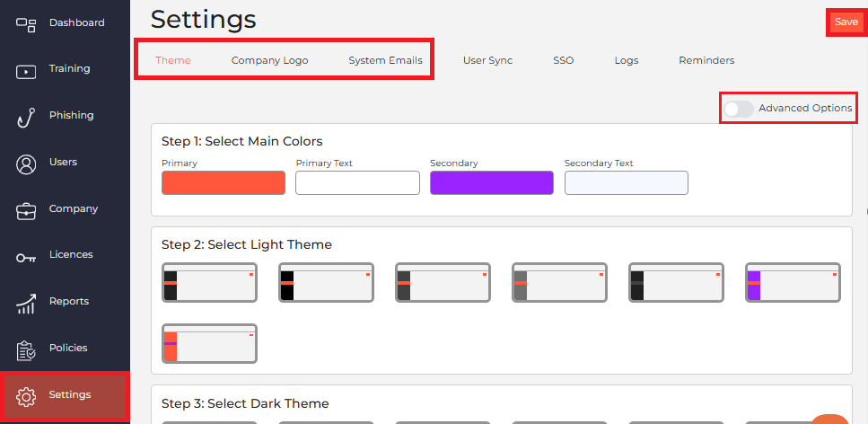Click the 'Advanced Options' label text
This screenshot has height=424, width=868.
coord(805,108)
